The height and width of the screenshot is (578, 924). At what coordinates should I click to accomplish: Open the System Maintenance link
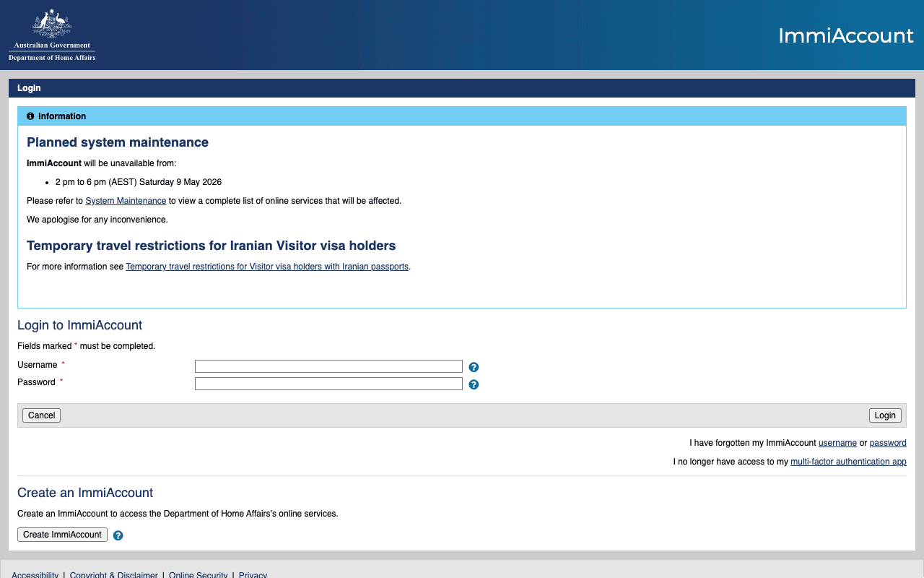pyautogui.click(x=126, y=201)
